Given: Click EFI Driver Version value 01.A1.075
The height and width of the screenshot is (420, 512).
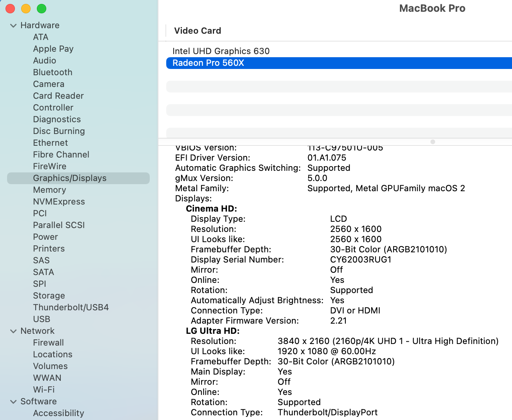Looking at the screenshot, I should [327, 158].
